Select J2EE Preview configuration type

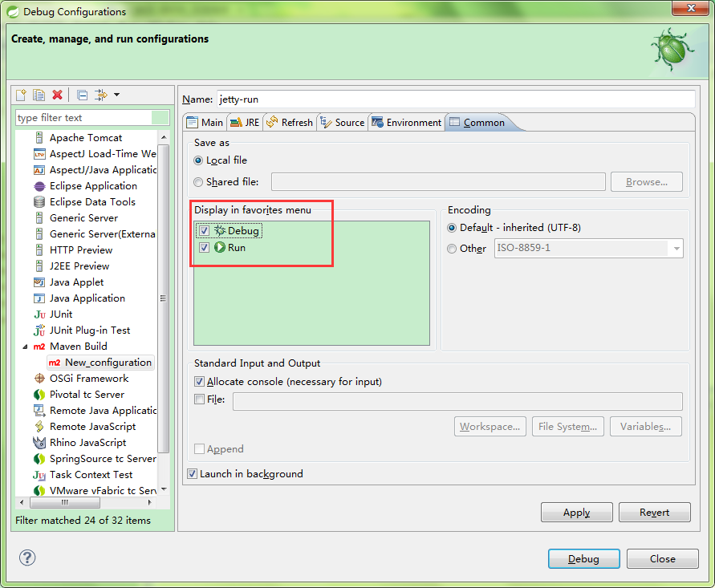tap(79, 266)
